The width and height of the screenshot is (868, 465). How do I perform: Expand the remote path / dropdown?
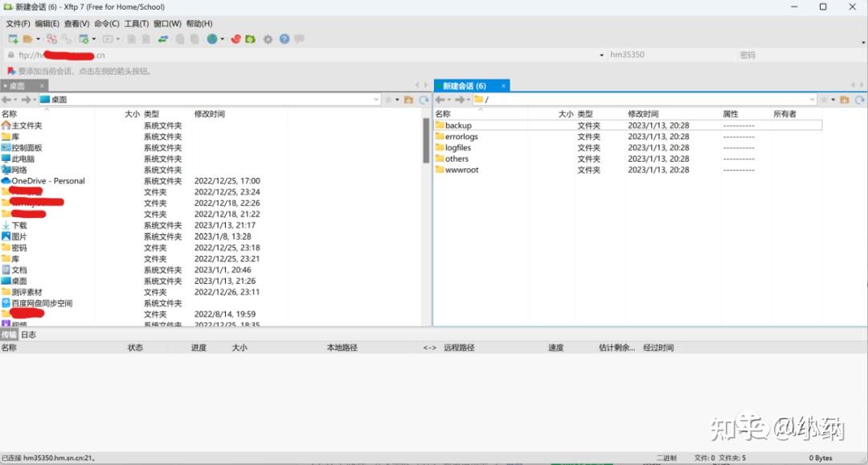tap(812, 100)
